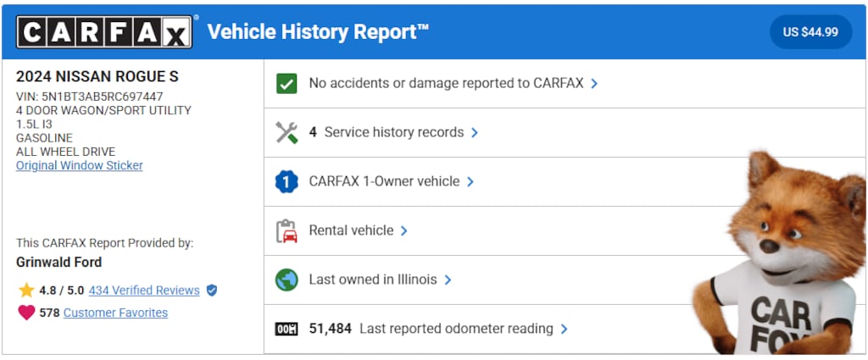Click the green checkmark no-accidents icon

tap(287, 83)
